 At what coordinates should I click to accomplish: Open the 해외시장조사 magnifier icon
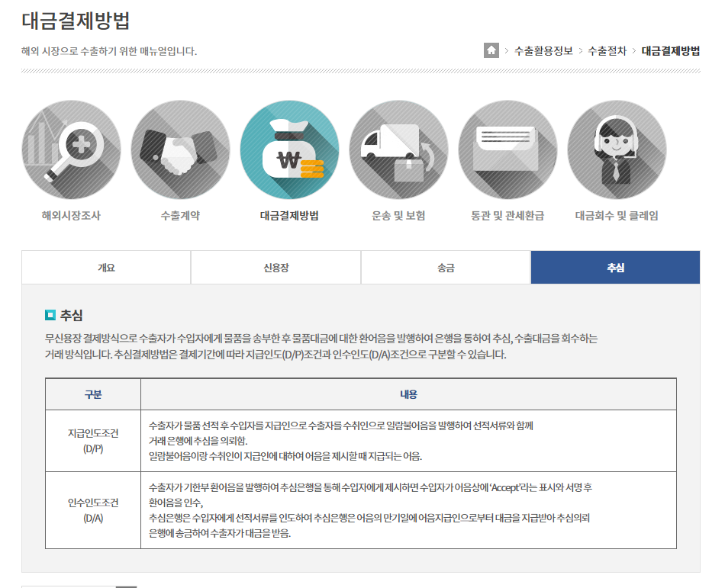point(71,149)
